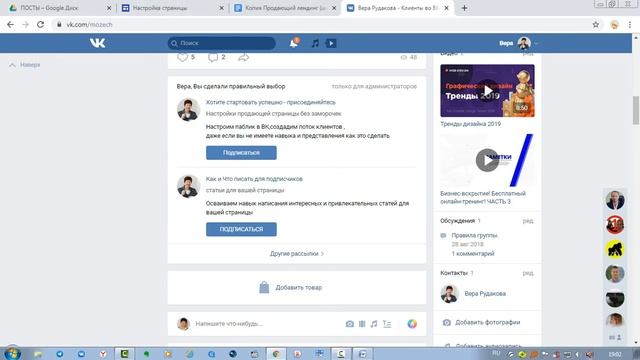Open the colorful poster circle icon

click(x=412, y=324)
